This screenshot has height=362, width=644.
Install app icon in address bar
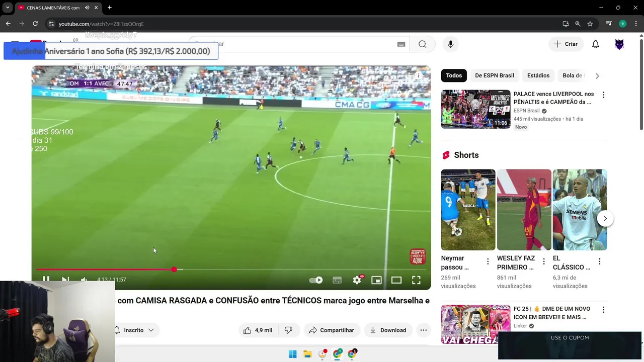coord(566,24)
